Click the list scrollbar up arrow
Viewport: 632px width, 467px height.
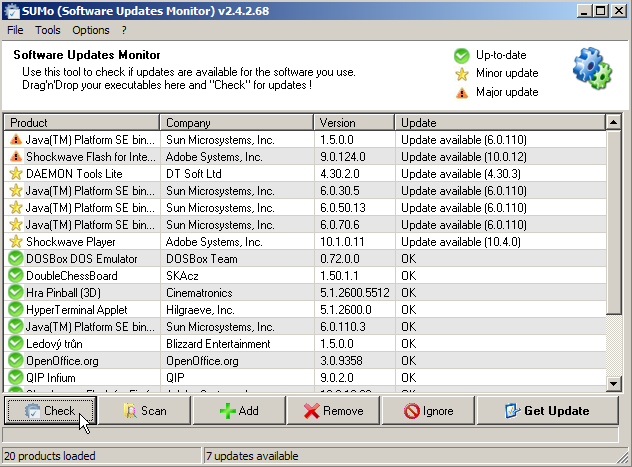point(613,122)
